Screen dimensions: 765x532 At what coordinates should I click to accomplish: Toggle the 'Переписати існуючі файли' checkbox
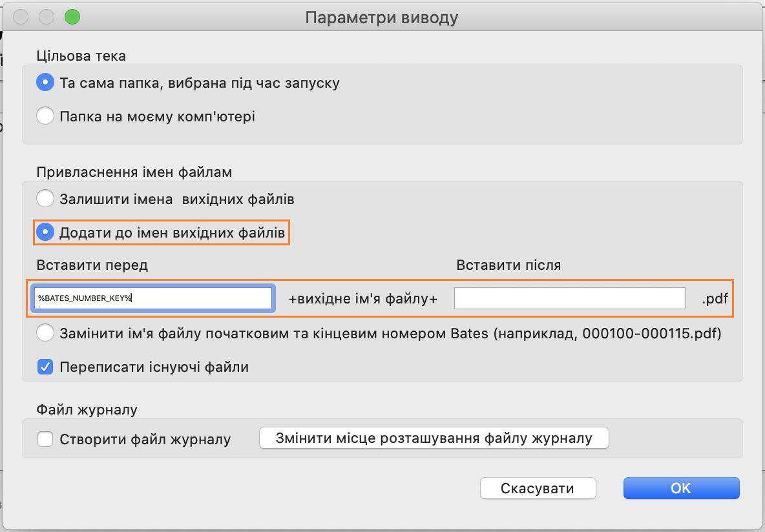coord(45,367)
